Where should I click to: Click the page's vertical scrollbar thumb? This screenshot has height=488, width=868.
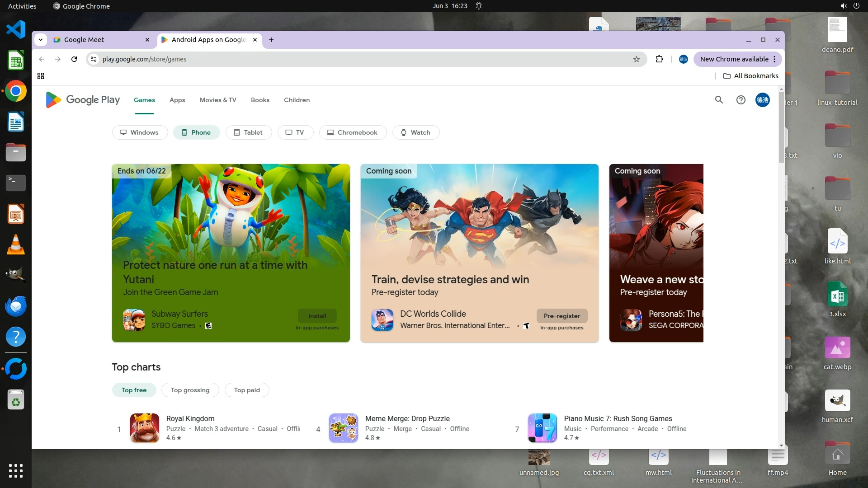point(781,127)
